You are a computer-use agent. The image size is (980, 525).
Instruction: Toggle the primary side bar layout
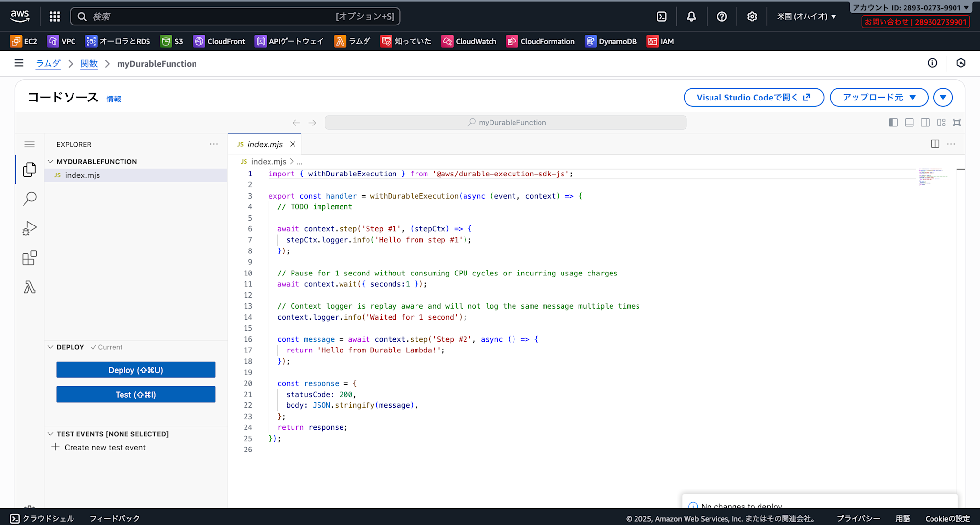point(893,123)
